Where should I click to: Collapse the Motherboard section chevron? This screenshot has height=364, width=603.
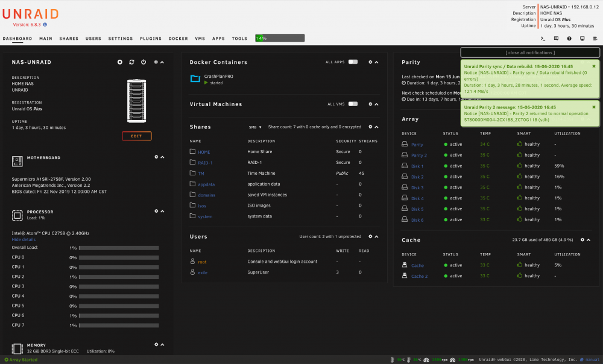pos(162,157)
